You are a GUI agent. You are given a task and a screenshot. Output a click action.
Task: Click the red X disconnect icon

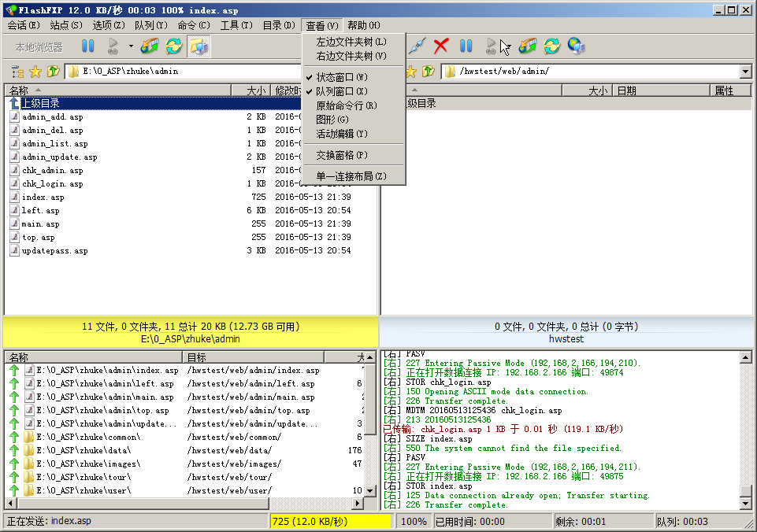(x=441, y=46)
